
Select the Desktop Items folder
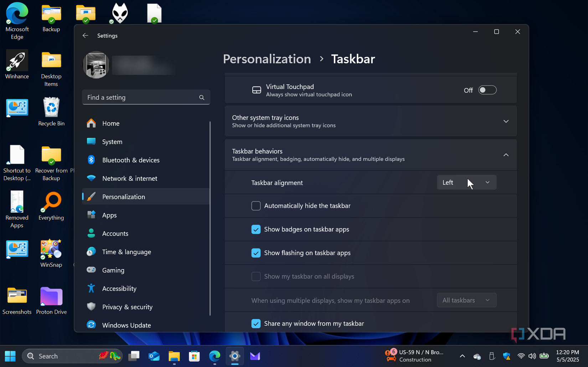[x=51, y=69]
